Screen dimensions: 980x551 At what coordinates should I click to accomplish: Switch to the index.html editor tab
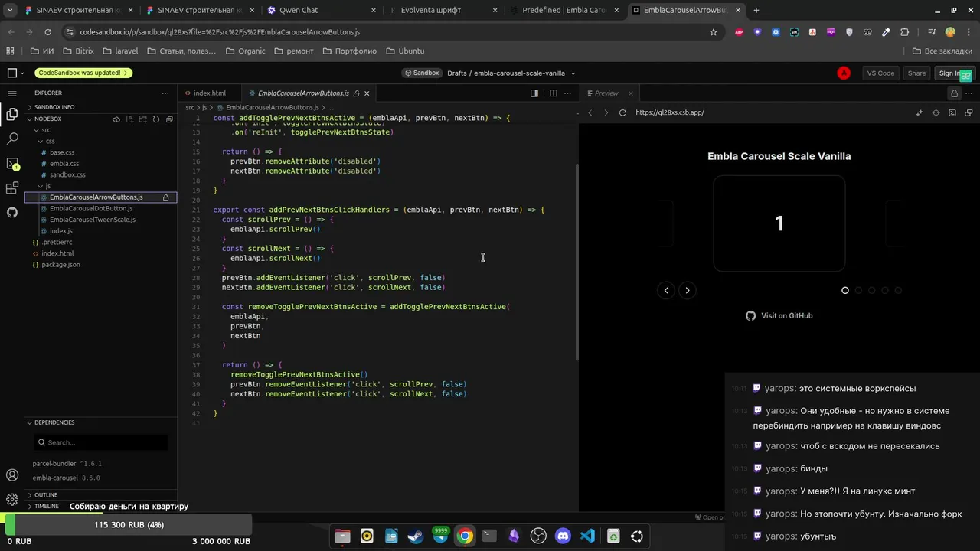[x=209, y=93]
